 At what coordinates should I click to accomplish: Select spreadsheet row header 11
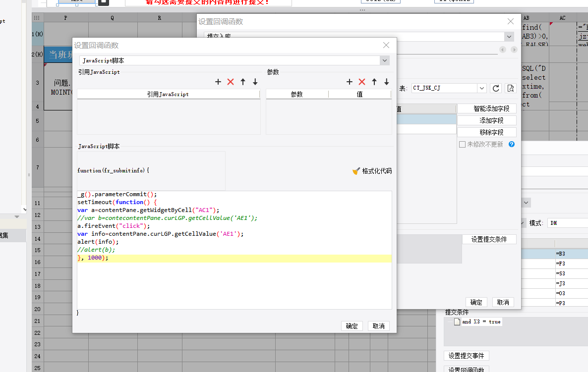(38, 203)
